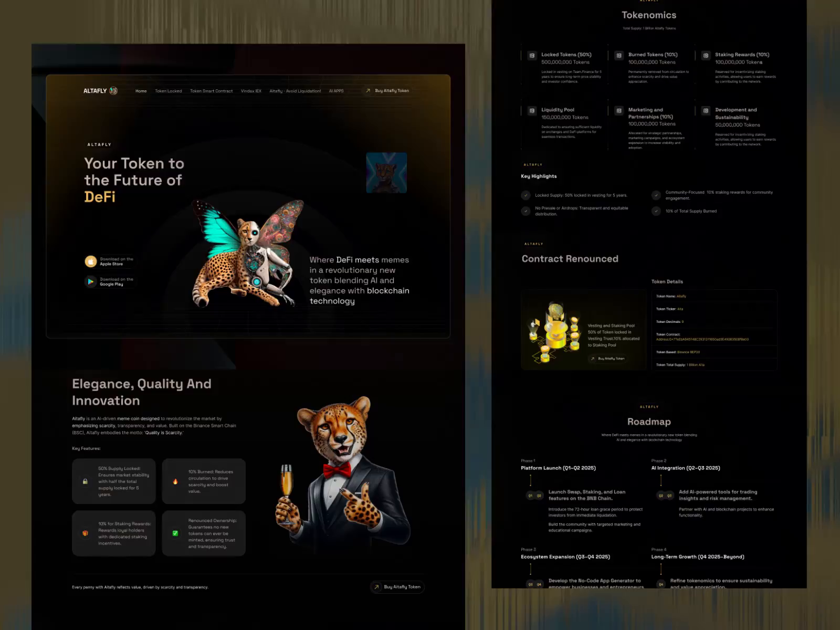Click the Marketing and Partnerships (10%) icon
The image size is (840, 630).
click(x=619, y=111)
